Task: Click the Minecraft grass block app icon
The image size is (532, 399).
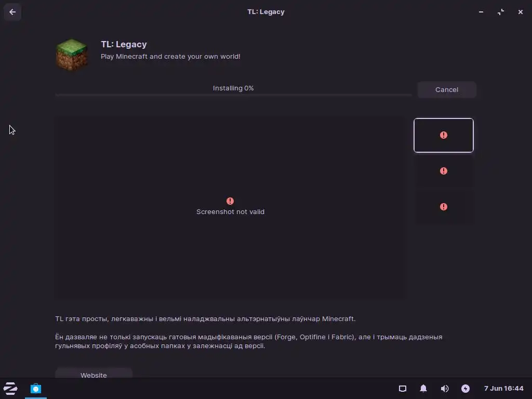Action: point(72,55)
